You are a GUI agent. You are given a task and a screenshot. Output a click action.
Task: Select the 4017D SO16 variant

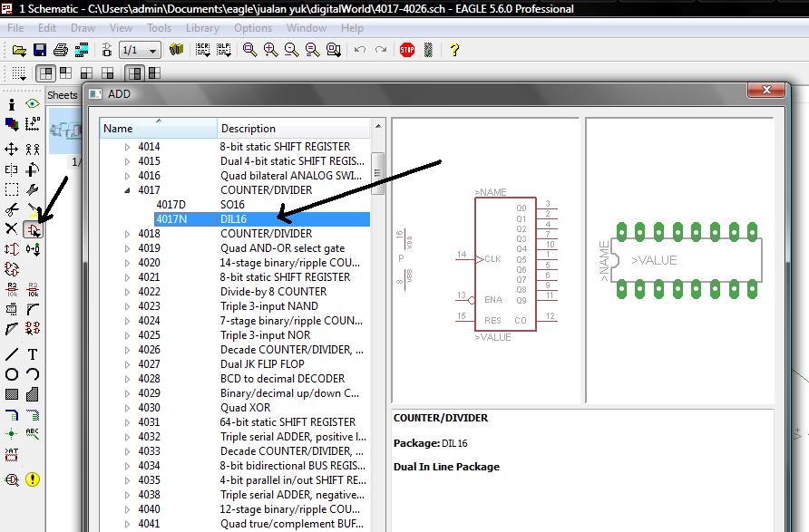pos(171,205)
